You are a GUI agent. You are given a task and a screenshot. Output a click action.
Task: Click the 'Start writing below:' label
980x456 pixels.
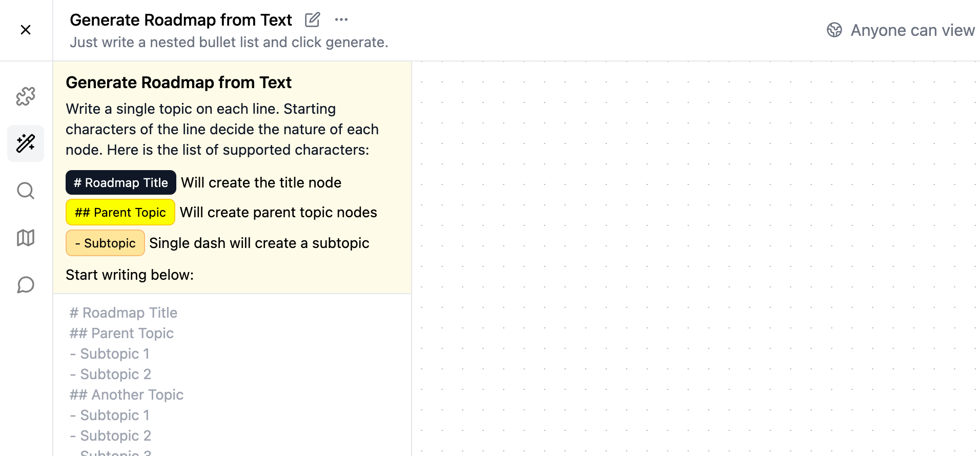tap(130, 275)
